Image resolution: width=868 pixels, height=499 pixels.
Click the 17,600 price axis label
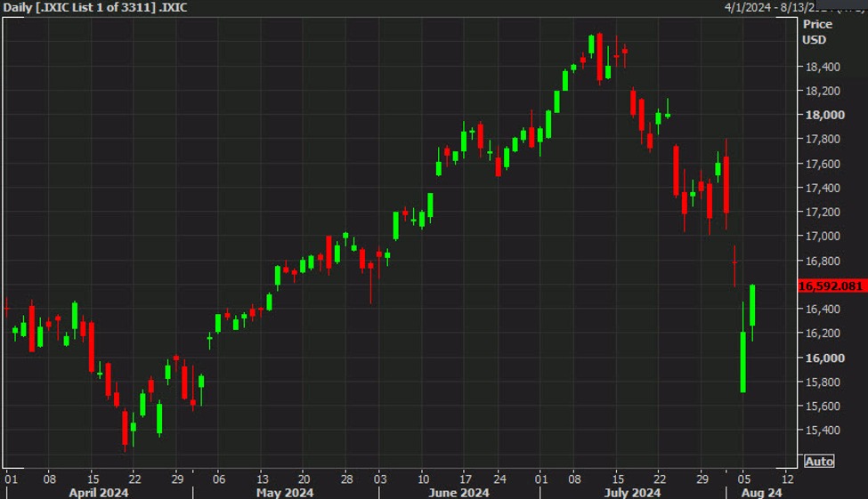tap(822, 165)
